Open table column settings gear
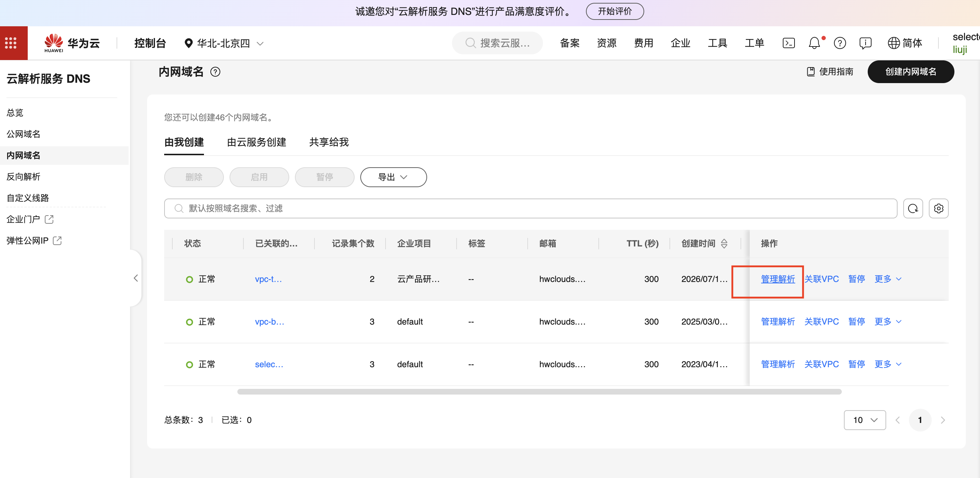 coord(938,208)
